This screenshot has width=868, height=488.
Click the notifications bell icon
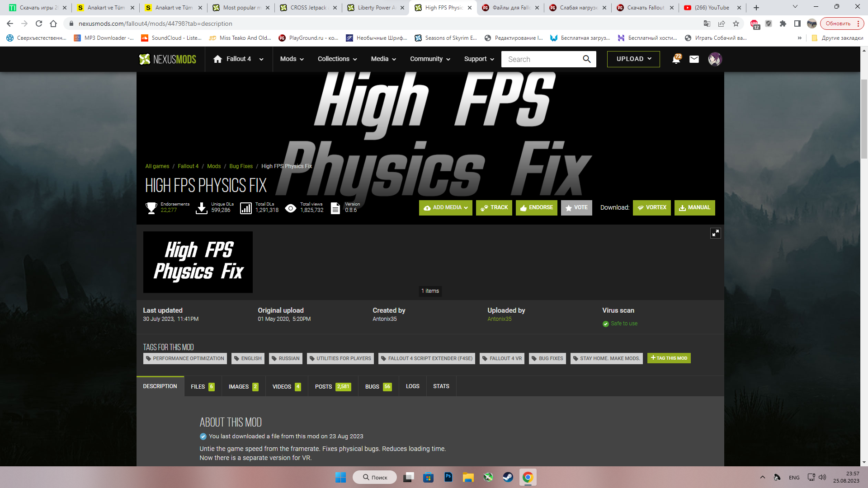676,59
